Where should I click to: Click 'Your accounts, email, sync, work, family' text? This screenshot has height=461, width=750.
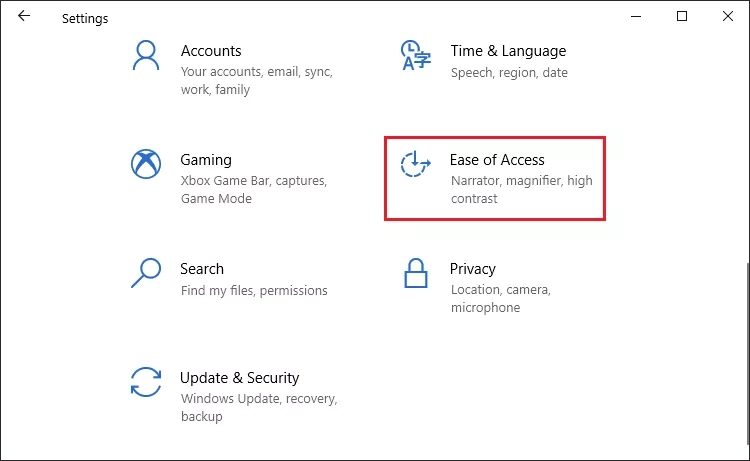(x=257, y=80)
